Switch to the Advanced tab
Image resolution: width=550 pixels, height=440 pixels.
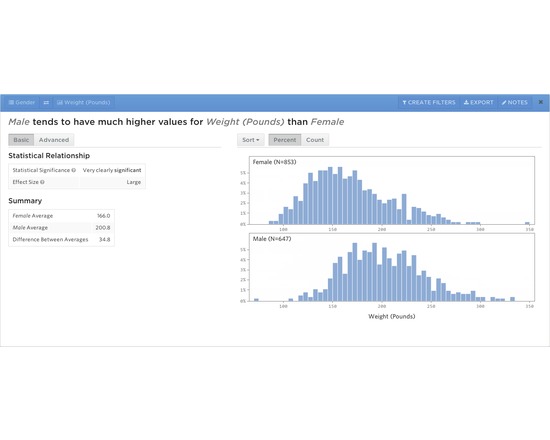click(x=54, y=140)
